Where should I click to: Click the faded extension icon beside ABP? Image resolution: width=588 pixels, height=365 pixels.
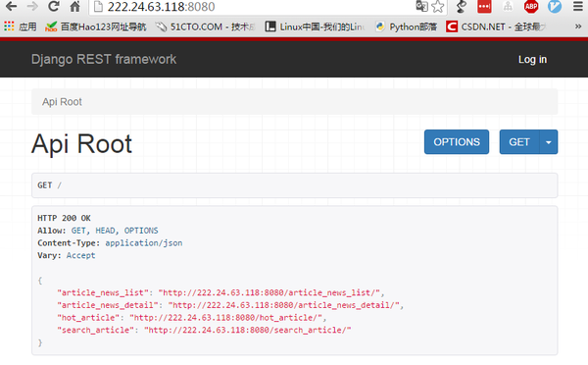coord(508,7)
